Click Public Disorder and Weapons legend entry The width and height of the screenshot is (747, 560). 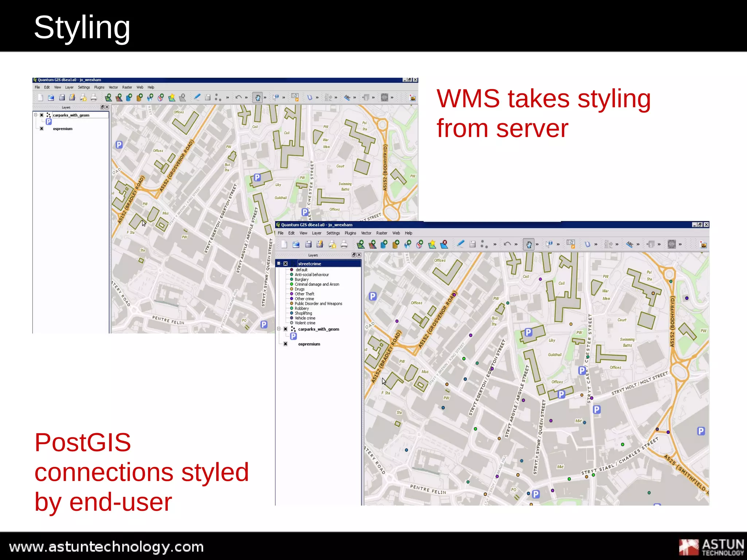[x=318, y=304]
